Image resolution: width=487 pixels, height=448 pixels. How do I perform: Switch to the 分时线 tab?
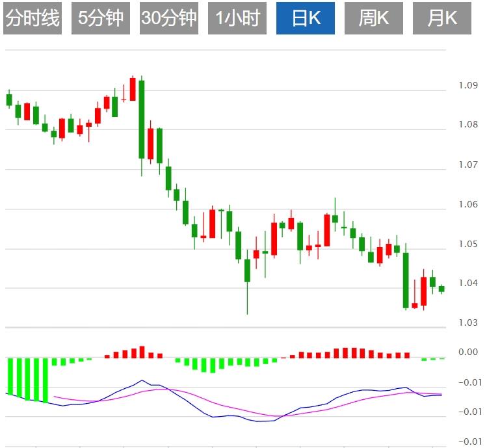click(33, 18)
